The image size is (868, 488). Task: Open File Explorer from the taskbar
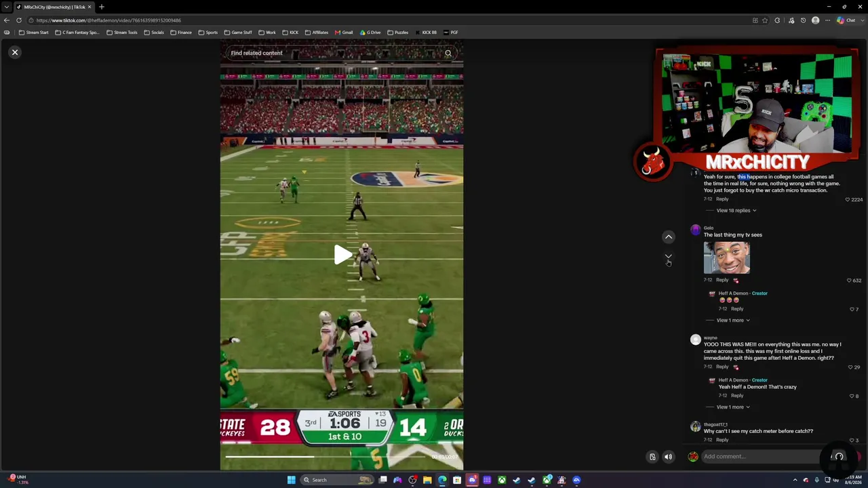pyautogui.click(x=427, y=480)
